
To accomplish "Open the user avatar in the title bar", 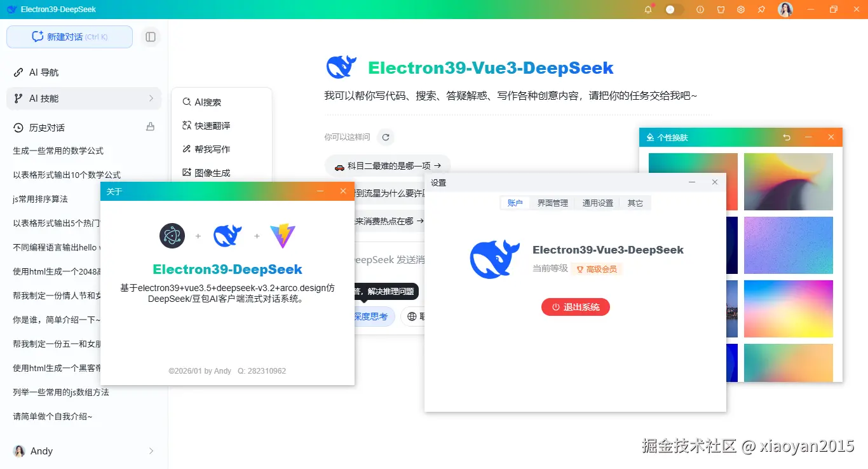I will click(x=785, y=10).
